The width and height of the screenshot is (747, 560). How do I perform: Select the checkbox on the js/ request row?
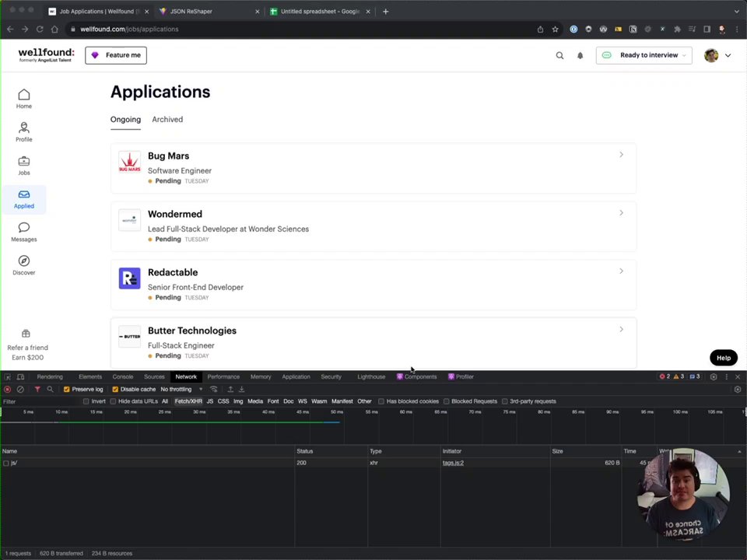pos(5,463)
